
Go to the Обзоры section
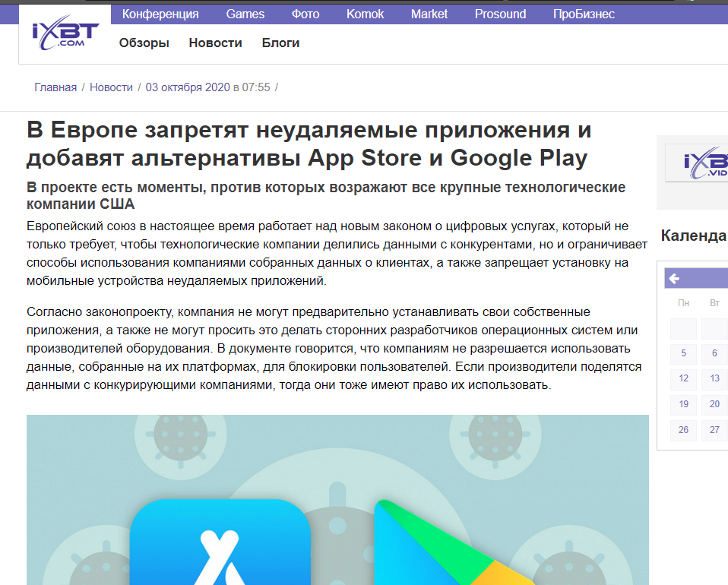coord(144,43)
